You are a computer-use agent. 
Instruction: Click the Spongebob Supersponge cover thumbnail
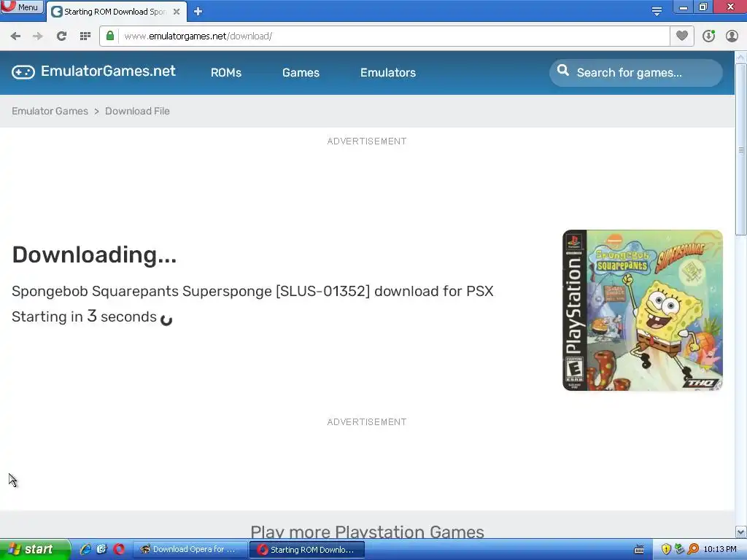(643, 311)
